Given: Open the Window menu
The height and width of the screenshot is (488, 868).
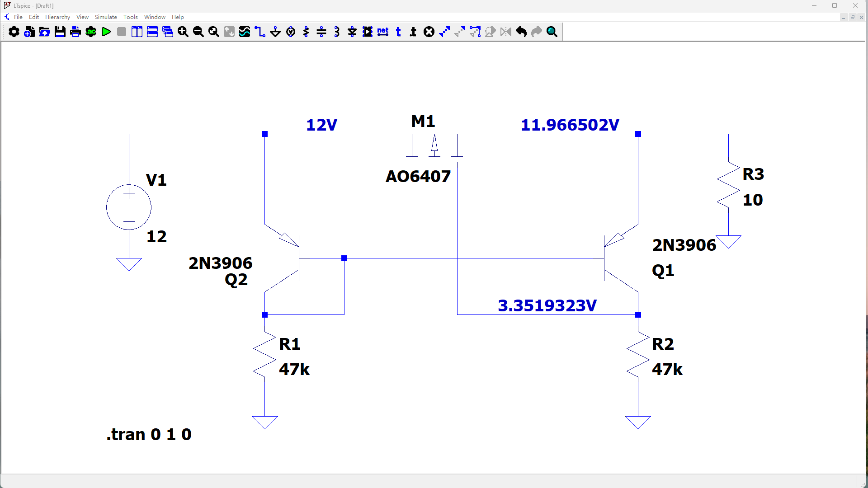Looking at the screenshot, I should click(155, 17).
